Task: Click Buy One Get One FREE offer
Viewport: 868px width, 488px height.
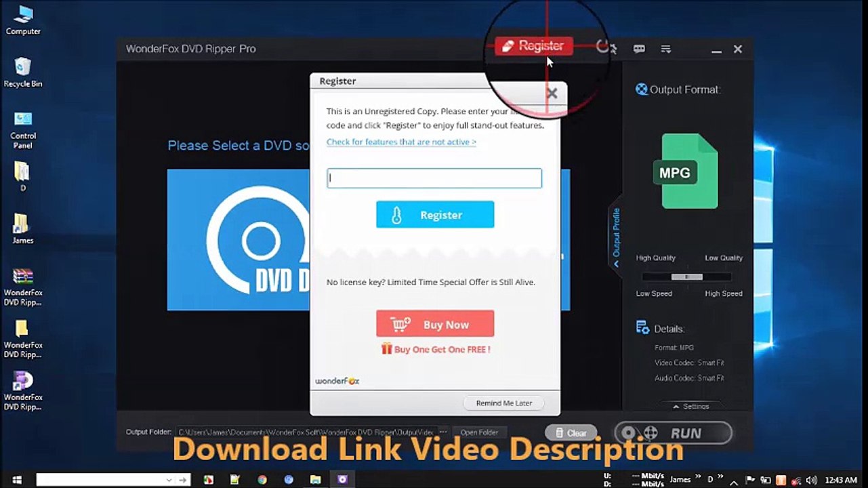Action: tap(435, 349)
